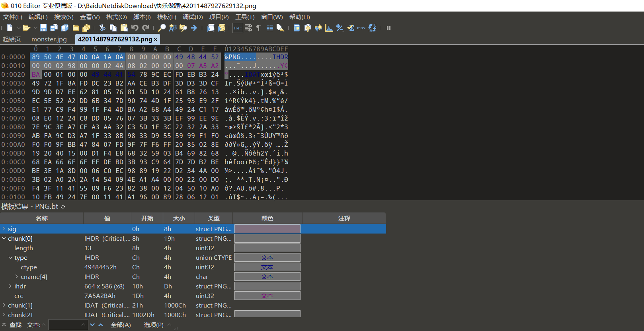The image size is (644, 331).
Task: Click the Redo arrow icon
Action: 146,28
